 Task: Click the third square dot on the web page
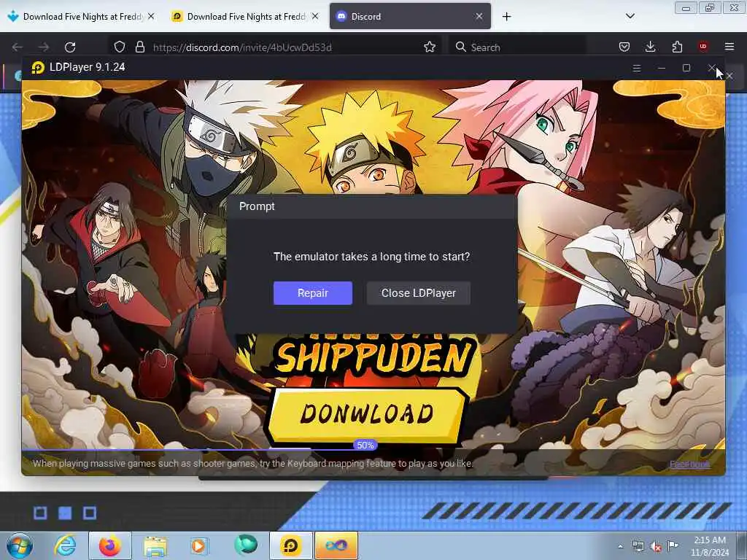[x=90, y=513]
